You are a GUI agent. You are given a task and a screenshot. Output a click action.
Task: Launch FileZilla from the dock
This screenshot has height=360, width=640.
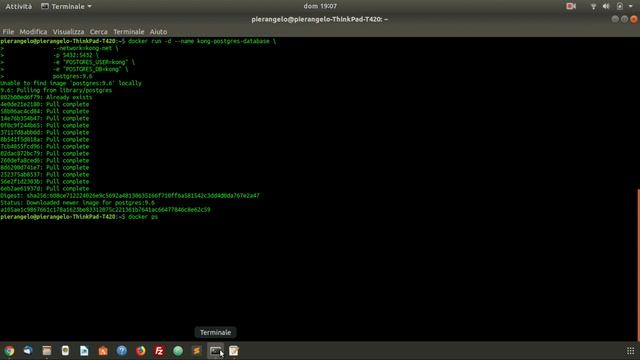pos(159,351)
